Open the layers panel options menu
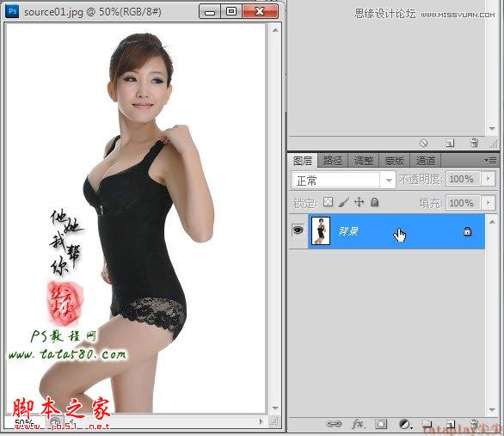 coord(490,160)
